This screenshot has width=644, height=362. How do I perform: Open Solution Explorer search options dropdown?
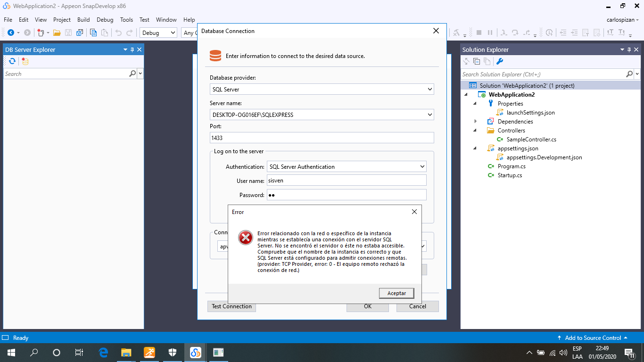pos(637,74)
